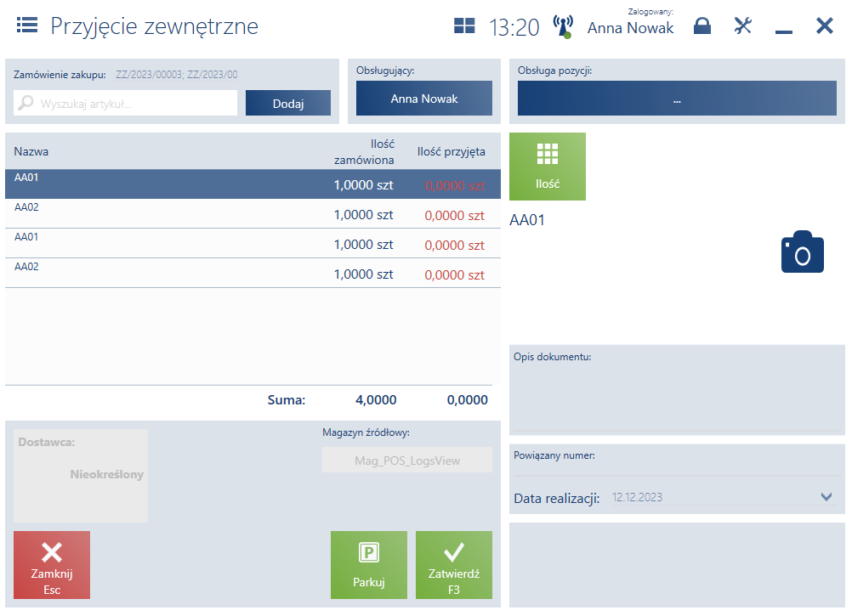Click the Ilość zamówiona column header
Viewport: 852px width, 616px height.
pos(364,152)
